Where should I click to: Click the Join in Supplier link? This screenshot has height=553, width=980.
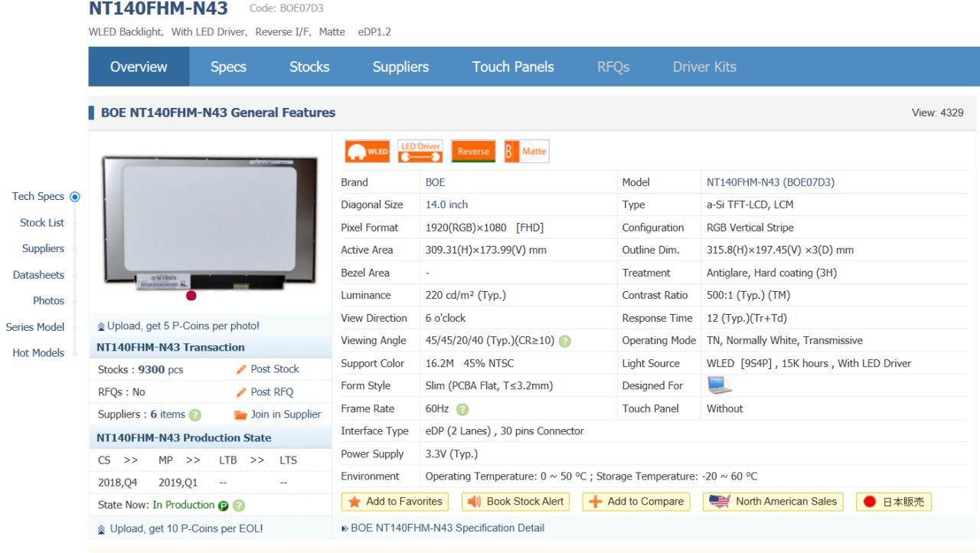(x=286, y=414)
